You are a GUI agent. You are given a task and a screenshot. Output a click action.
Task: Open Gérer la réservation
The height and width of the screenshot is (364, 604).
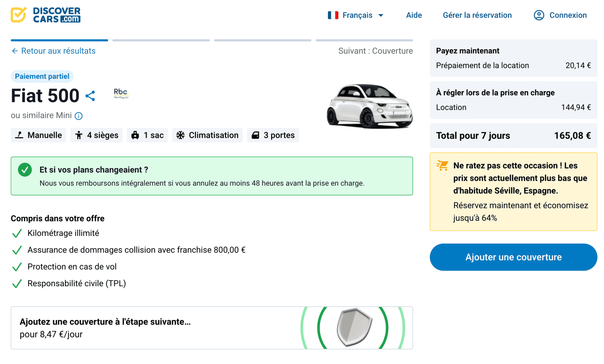click(477, 15)
